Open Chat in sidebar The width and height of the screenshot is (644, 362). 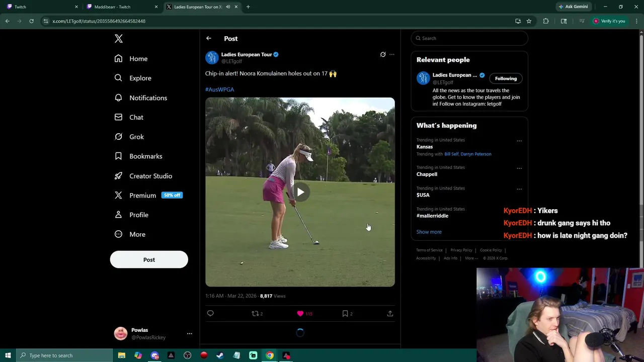point(129,117)
